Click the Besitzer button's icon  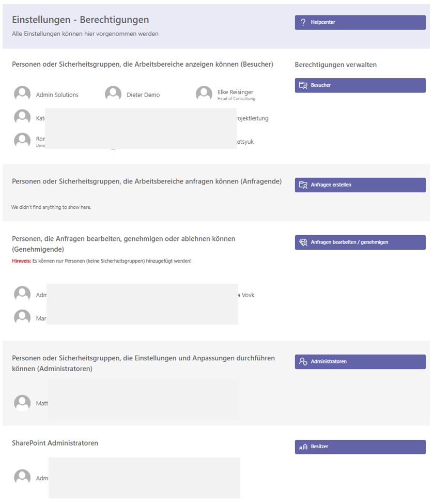click(303, 447)
